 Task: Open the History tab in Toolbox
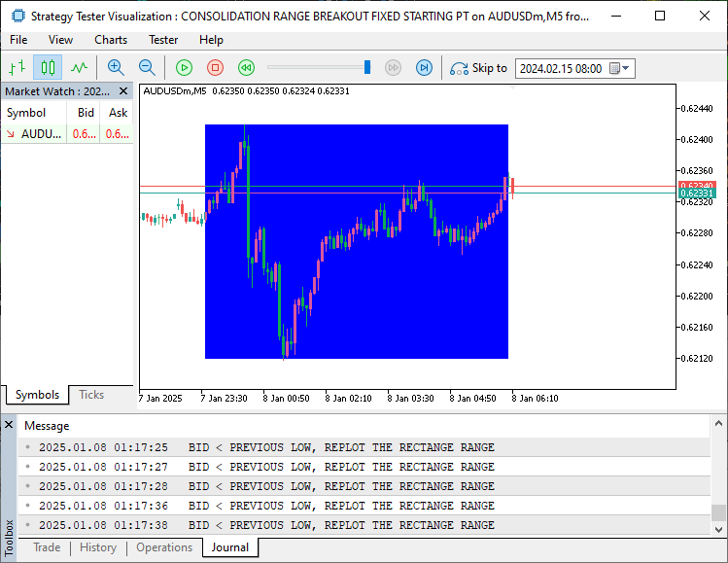[98, 547]
